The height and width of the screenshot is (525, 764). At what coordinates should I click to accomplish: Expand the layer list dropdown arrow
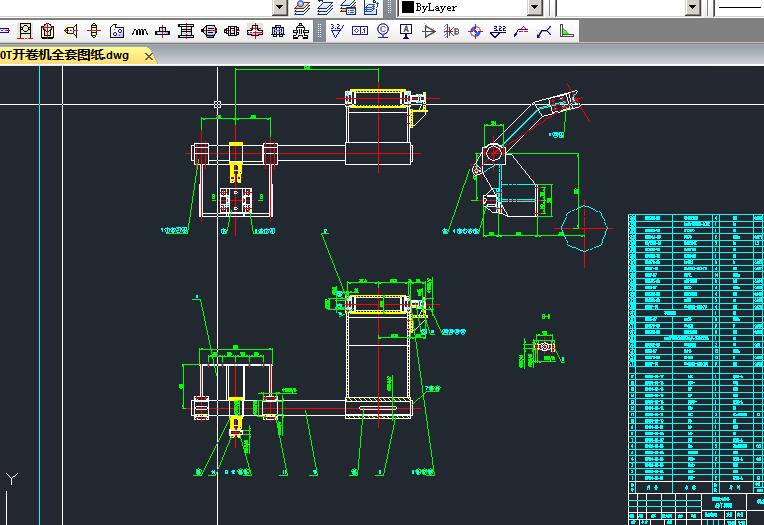[280, 7]
